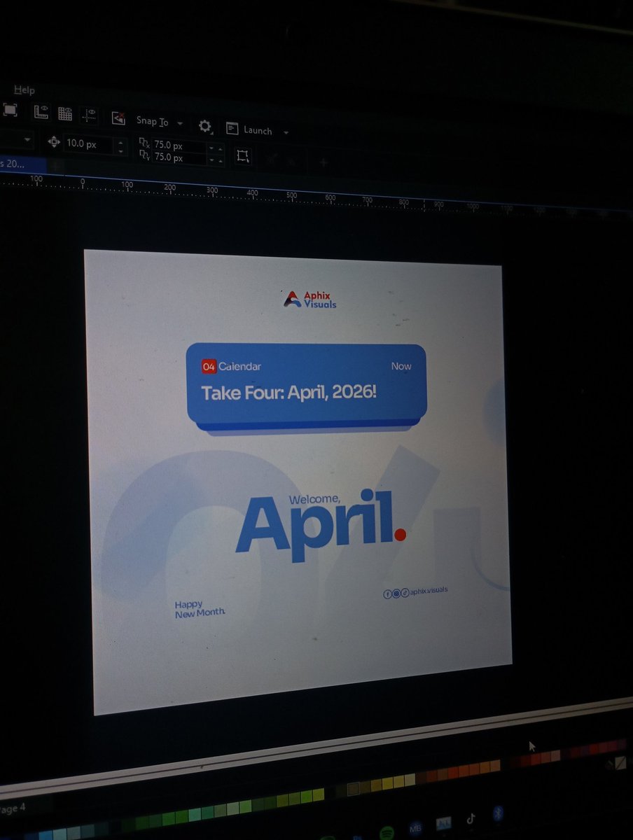Click the Launch button
This screenshot has height=840, width=633.
coord(249,129)
